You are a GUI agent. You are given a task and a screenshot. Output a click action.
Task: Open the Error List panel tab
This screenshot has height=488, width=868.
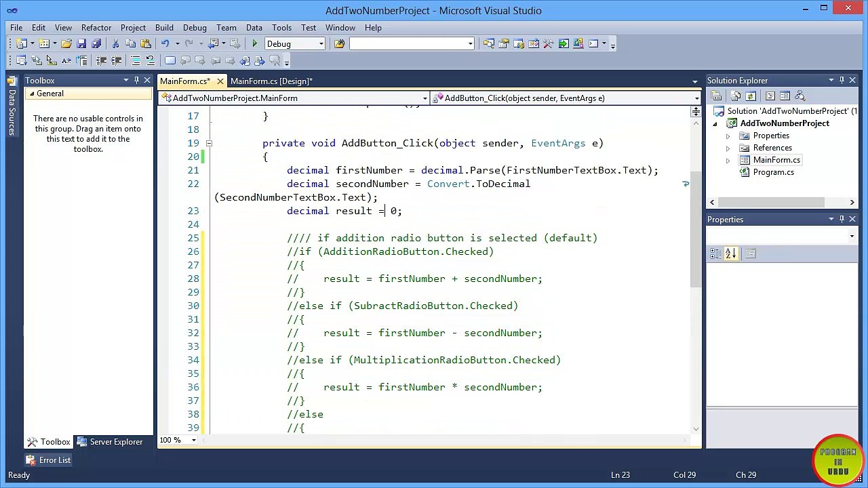tap(48, 460)
